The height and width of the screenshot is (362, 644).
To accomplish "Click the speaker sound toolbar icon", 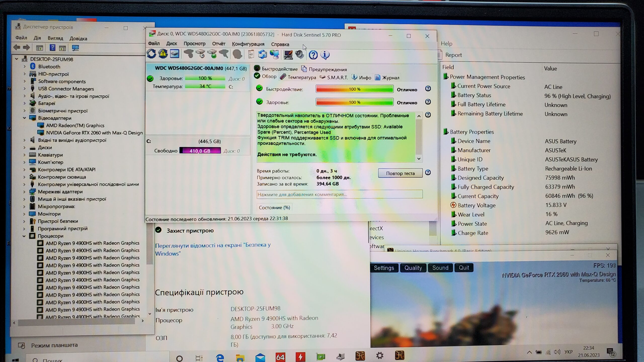I will tap(300, 55).
